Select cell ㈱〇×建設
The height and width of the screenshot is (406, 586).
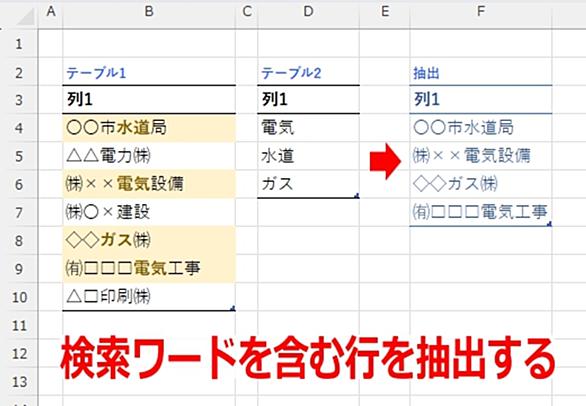pyautogui.click(x=149, y=212)
